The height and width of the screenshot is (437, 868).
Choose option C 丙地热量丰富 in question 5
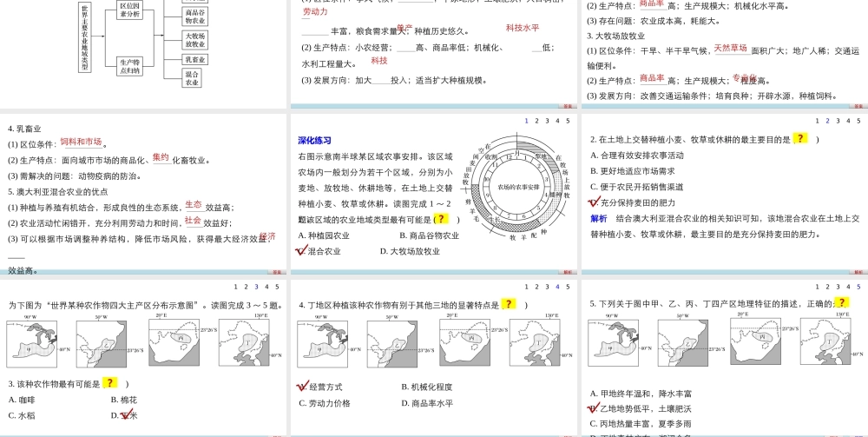coord(641,424)
